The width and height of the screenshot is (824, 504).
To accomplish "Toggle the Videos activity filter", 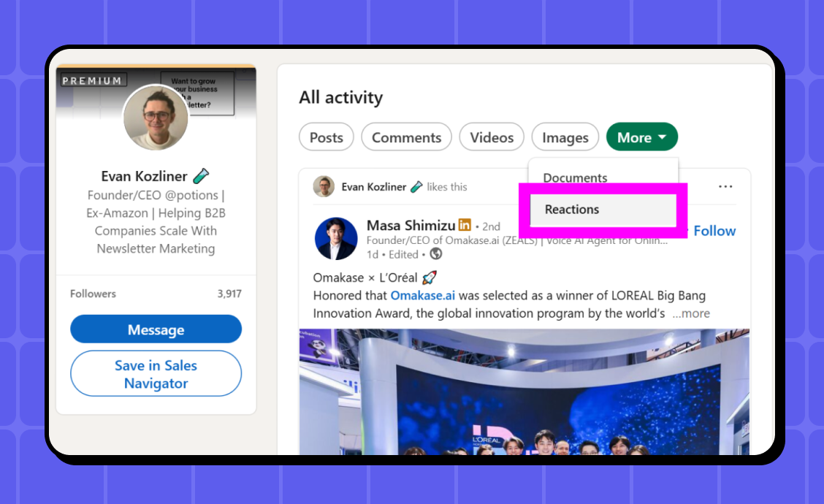I will click(x=492, y=137).
